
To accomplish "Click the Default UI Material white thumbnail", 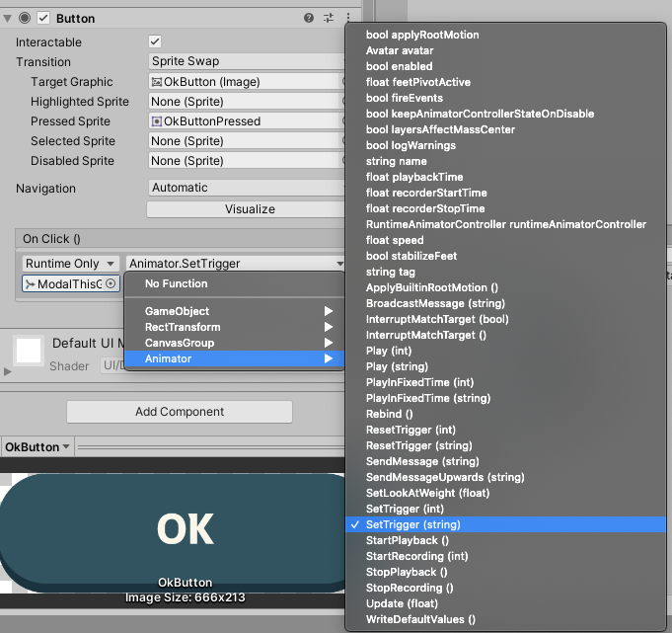I will tap(29, 351).
